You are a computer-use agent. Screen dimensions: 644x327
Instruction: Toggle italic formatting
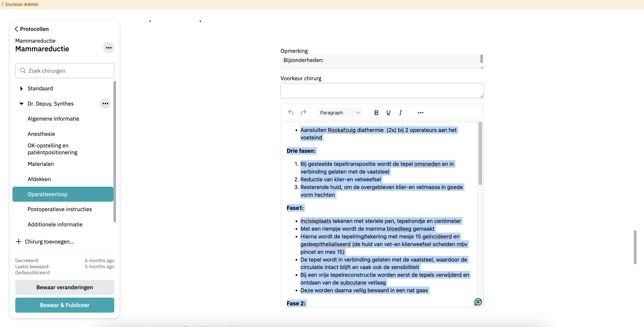(400, 113)
